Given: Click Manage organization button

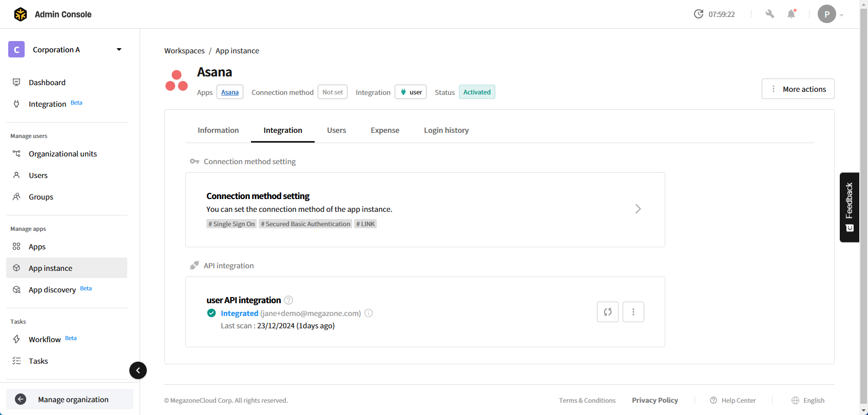Looking at the screenshot, I should (70, 399).
